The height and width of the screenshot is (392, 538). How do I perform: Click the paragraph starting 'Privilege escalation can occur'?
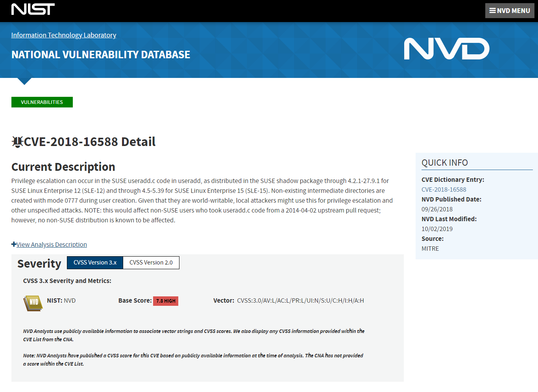click(202, 200)
